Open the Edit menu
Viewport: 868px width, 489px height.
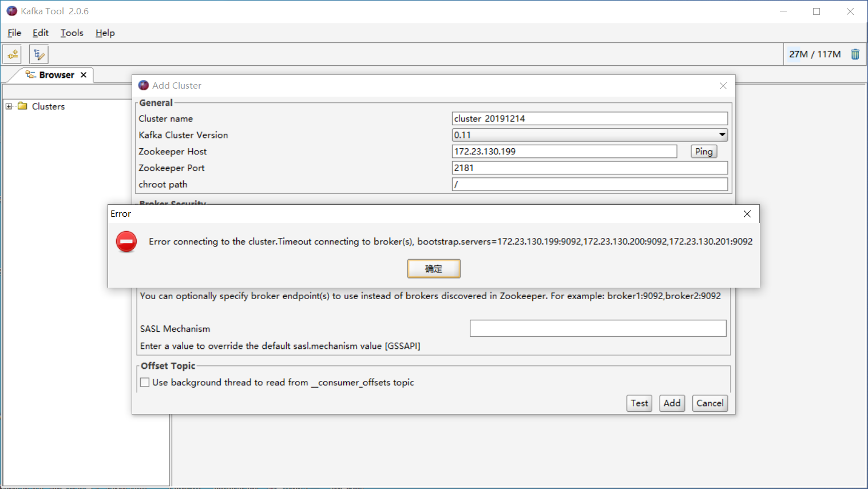(41, 33)
